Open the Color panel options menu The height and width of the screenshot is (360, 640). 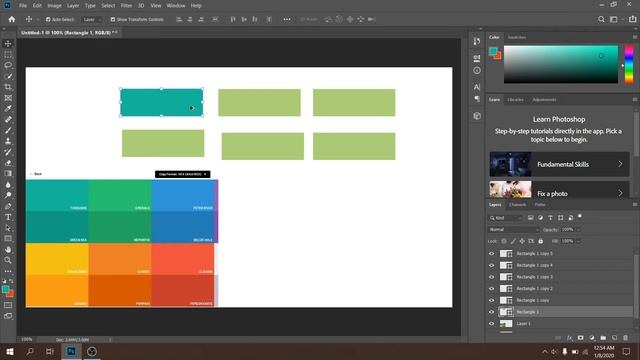click(x=635, y=37)
